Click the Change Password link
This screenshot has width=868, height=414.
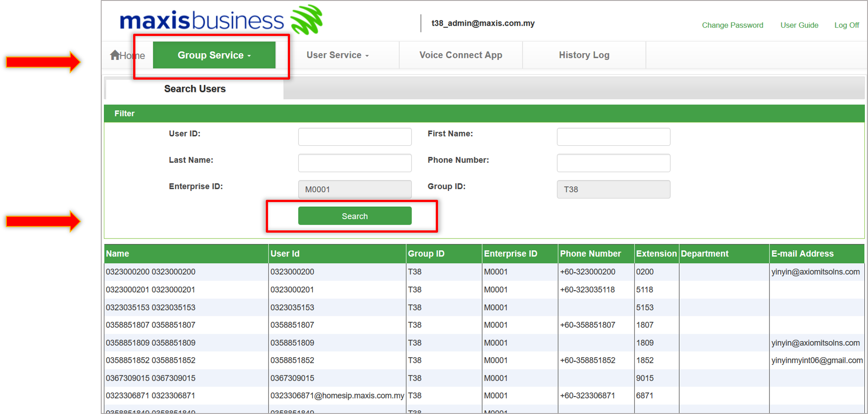pos(732,25)
